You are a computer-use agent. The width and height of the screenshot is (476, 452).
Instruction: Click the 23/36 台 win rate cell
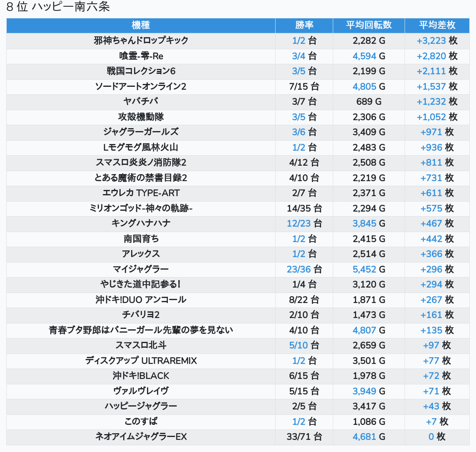point(304,269)
